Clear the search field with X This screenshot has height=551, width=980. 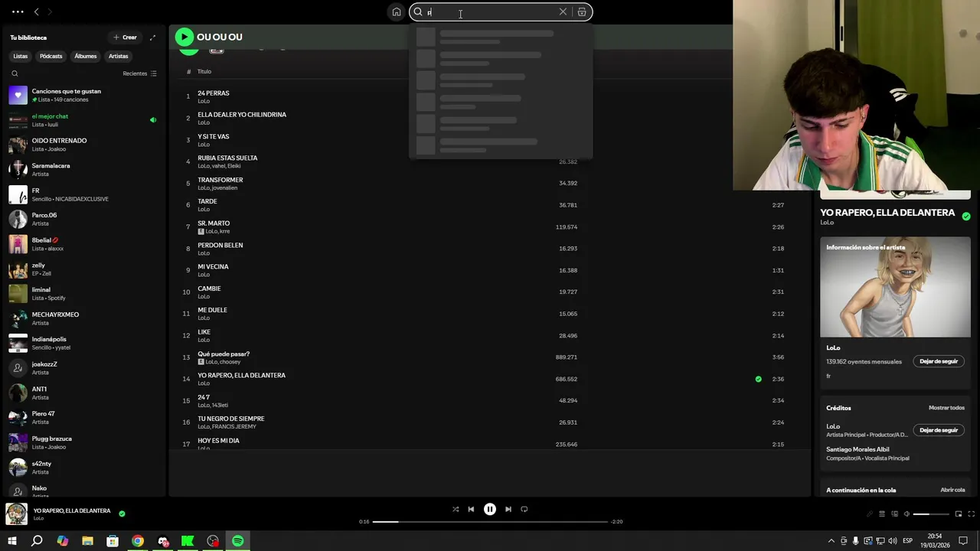563,12
